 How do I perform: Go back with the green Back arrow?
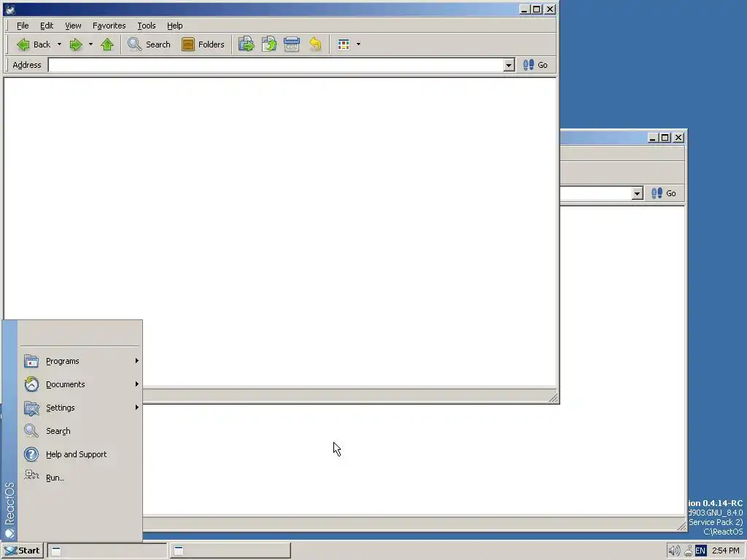pos(32,44)
